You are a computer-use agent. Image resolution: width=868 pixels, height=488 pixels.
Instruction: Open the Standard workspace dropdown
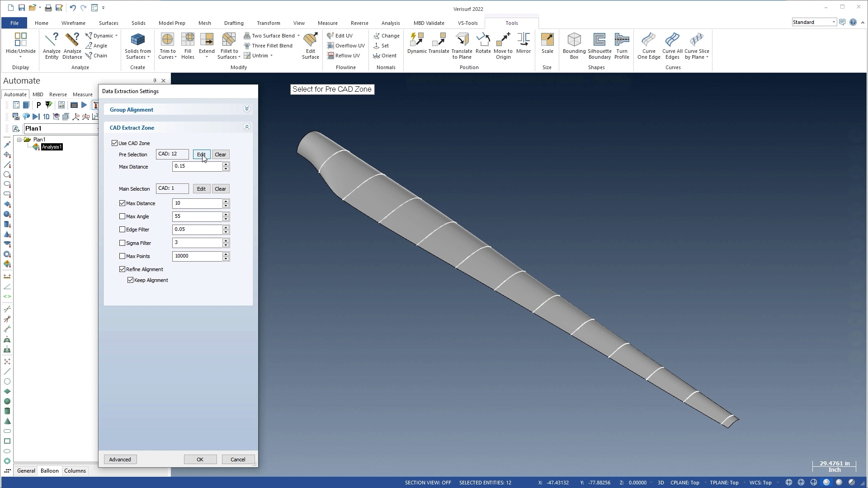point(833,22)
